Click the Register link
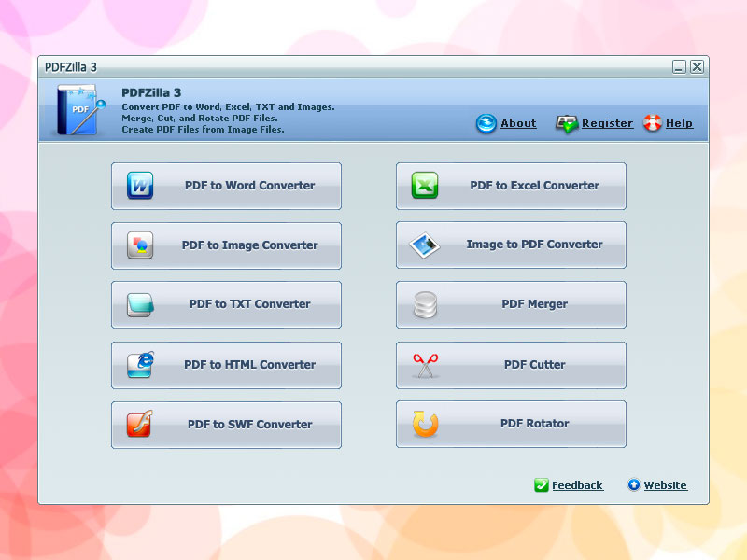 608,123
